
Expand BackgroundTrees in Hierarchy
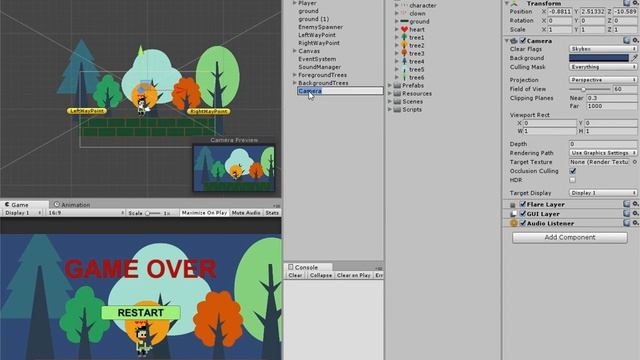pos(295,83)
